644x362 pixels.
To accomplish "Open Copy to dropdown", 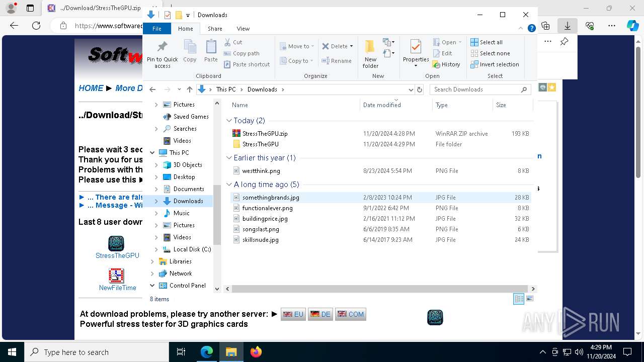I will click(297, 61).
